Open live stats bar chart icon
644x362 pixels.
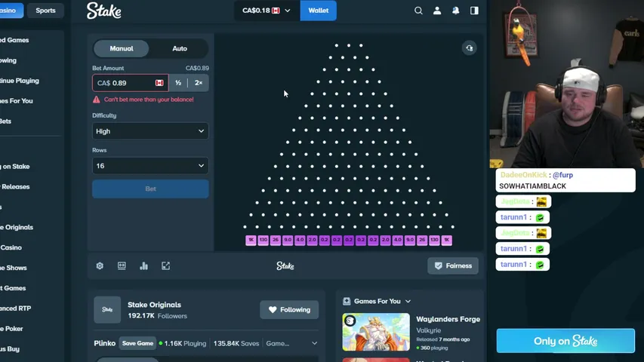point(143,266)
